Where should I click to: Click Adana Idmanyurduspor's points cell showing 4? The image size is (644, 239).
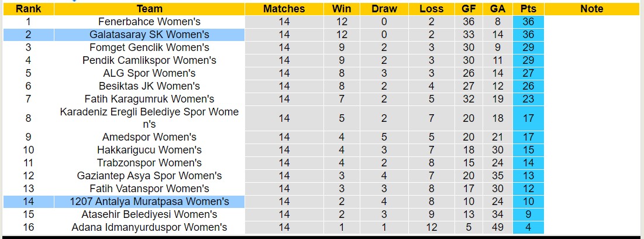pyautogui.click(x=528, y=227)
